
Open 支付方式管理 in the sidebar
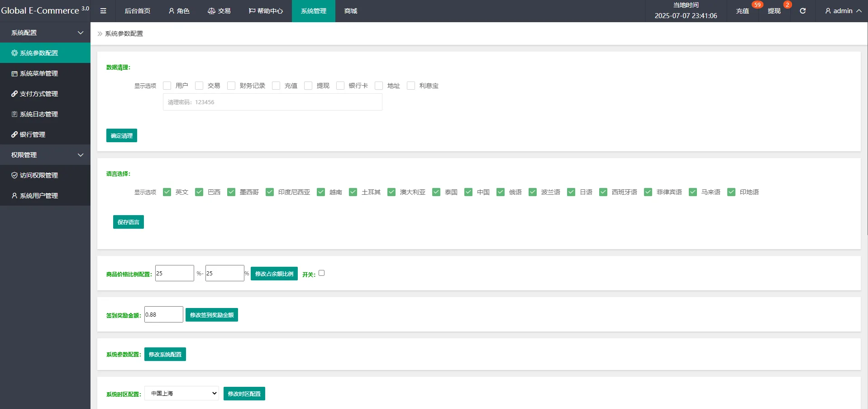[39, 94]
